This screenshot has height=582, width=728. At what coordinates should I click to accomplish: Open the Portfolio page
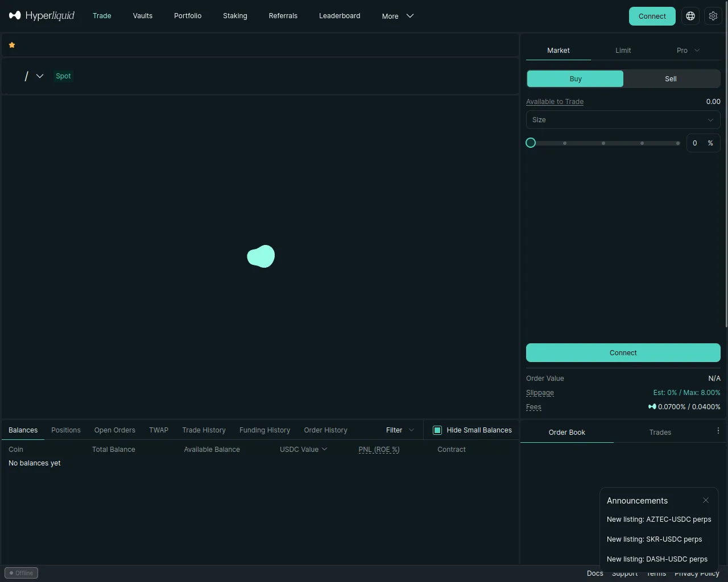click(188, 16)
